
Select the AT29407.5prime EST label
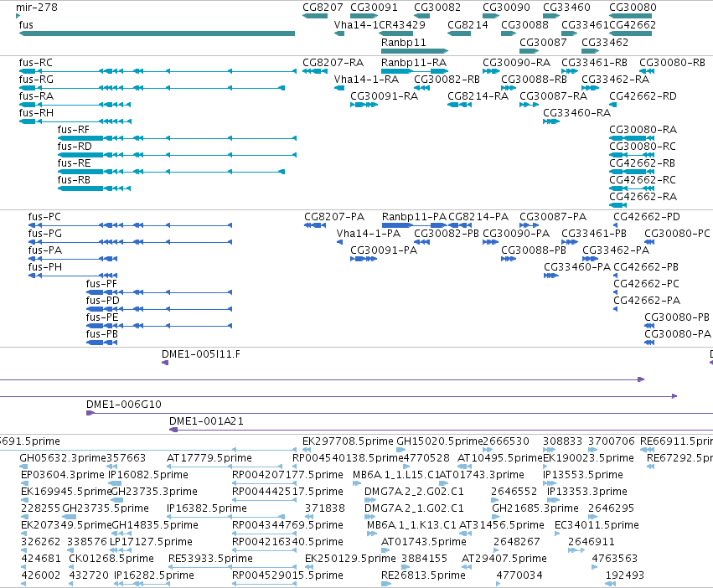point(504,558)
